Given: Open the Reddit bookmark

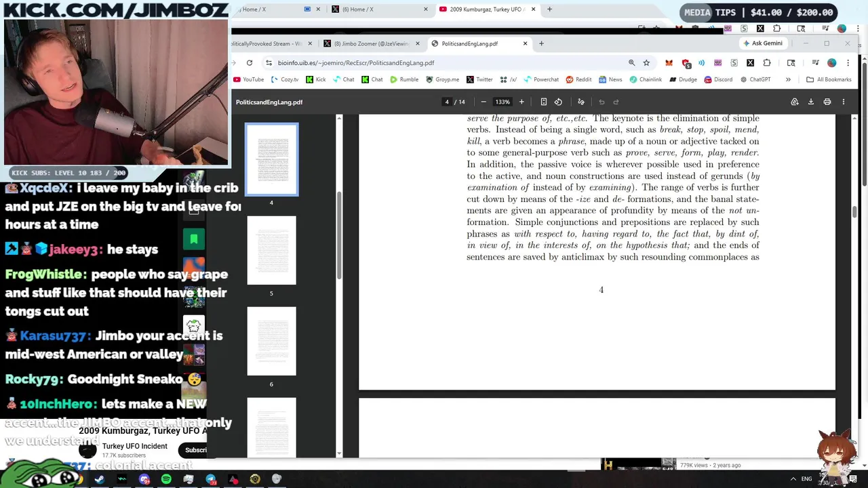Looking at the screenshot, I should pos(578,80).
